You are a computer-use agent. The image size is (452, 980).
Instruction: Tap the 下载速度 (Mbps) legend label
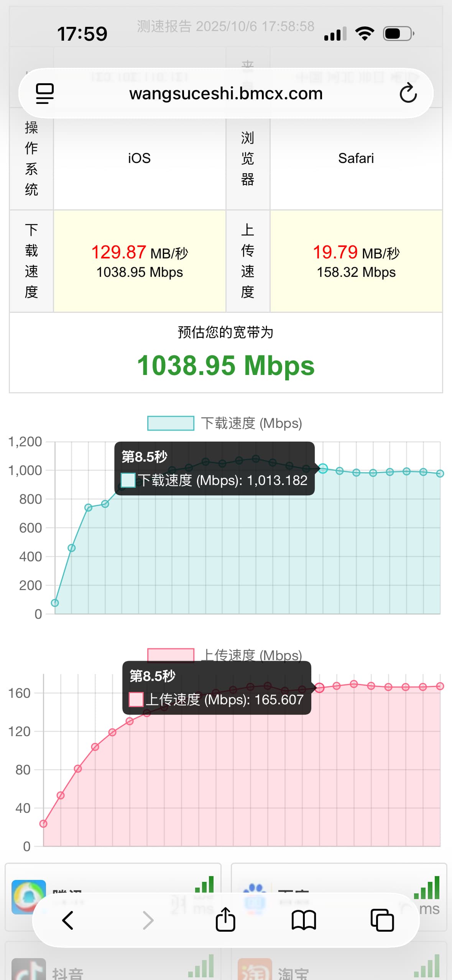coord(251,423)
